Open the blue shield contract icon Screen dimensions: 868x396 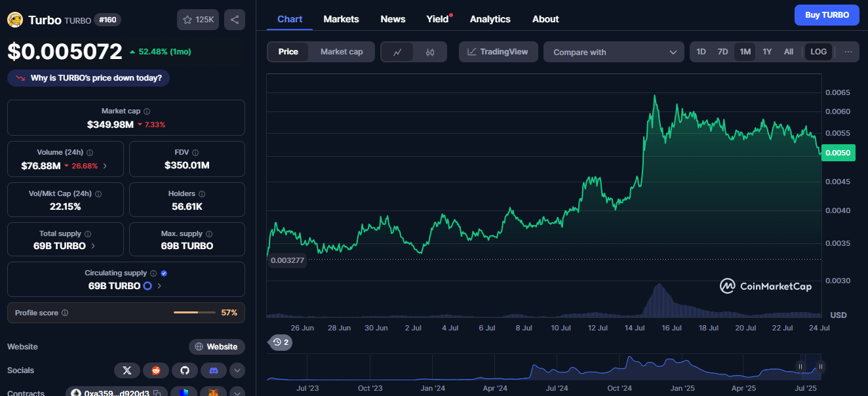click(184, 393)
